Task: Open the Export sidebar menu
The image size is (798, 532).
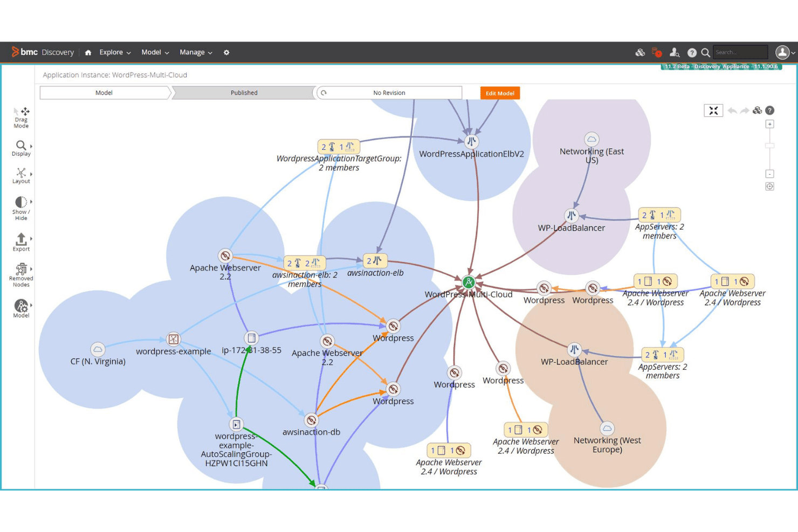Action: (x=21, y=242)
